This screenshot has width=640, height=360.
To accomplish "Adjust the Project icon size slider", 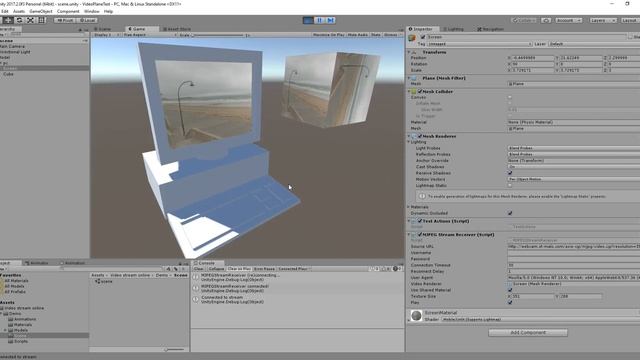I will coord(174,349).
